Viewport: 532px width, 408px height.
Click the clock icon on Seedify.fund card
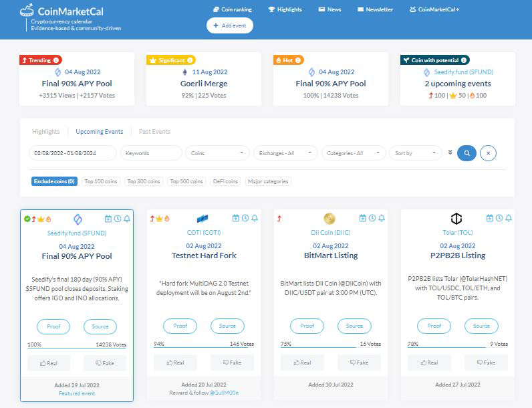[x=118, y=219]
